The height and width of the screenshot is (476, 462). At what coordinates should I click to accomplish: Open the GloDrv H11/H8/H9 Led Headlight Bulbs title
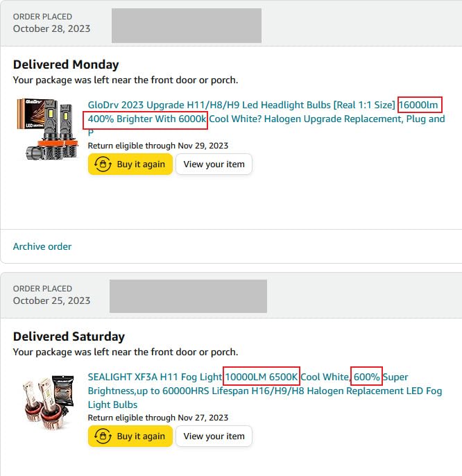pos(266,119)
